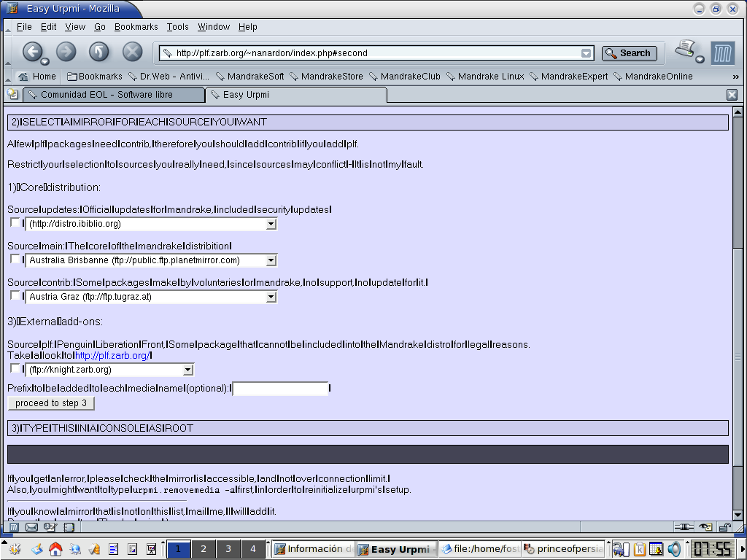Click the security padlock icon

(724, 526)
